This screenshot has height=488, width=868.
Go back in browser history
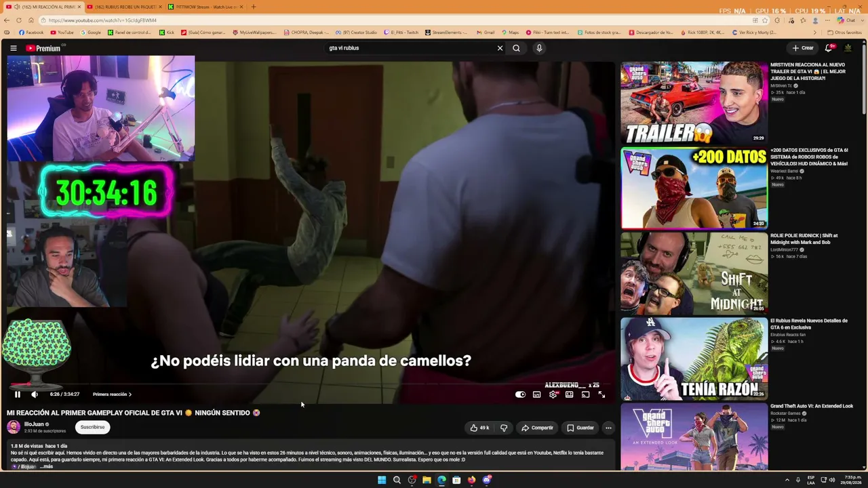pyautogui.click(x=7, y=20)
